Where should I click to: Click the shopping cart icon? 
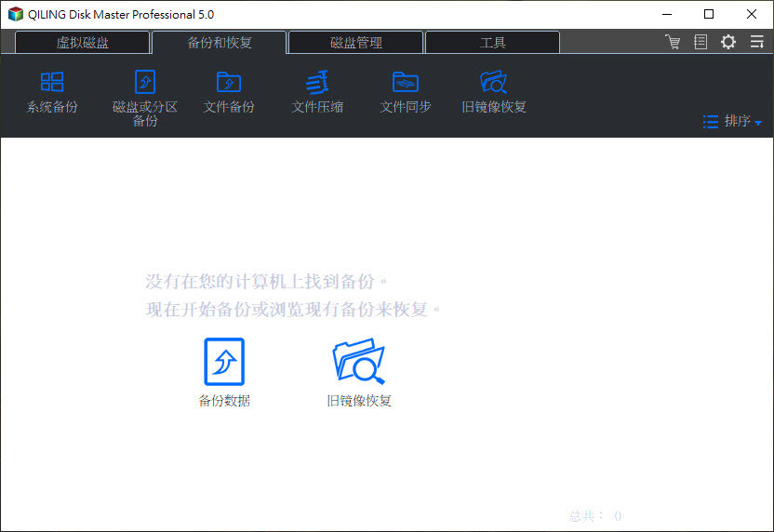[673, 42]
